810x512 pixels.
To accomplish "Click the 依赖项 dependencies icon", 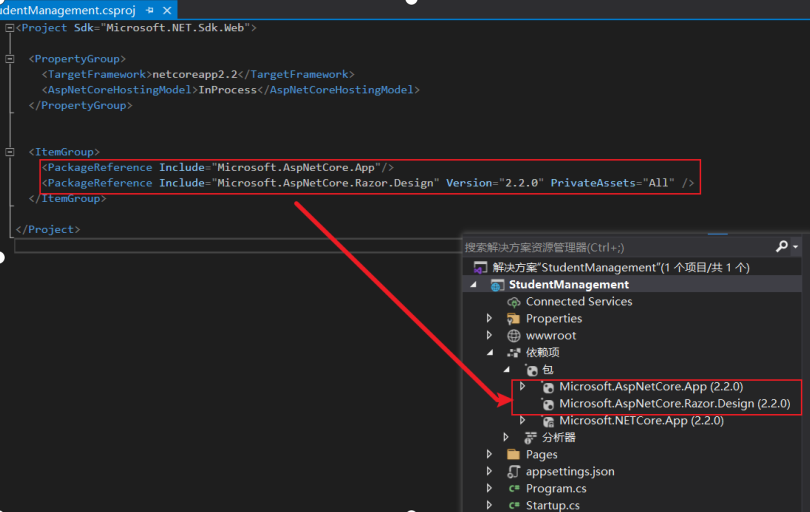I will tap(513, 353).
